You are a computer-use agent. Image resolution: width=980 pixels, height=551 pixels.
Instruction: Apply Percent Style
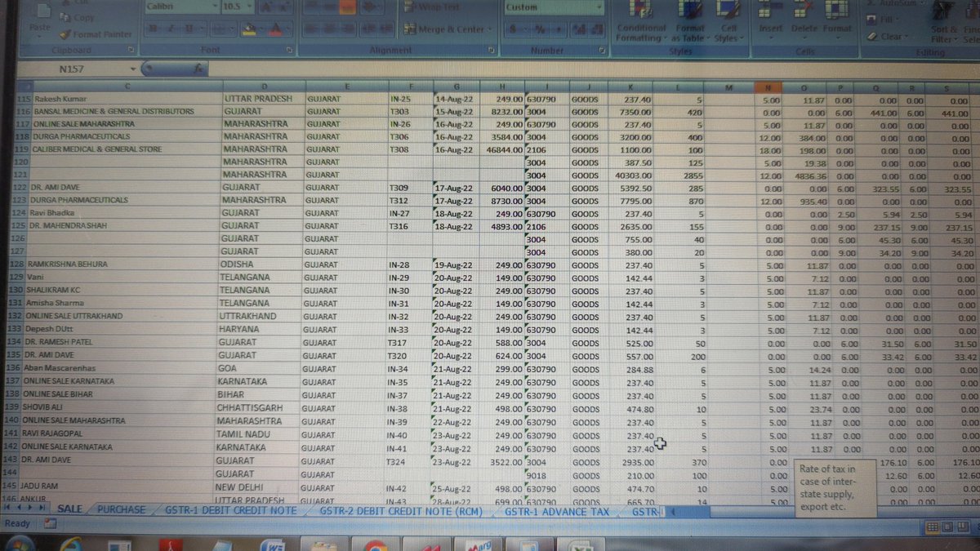coord(540,29)
